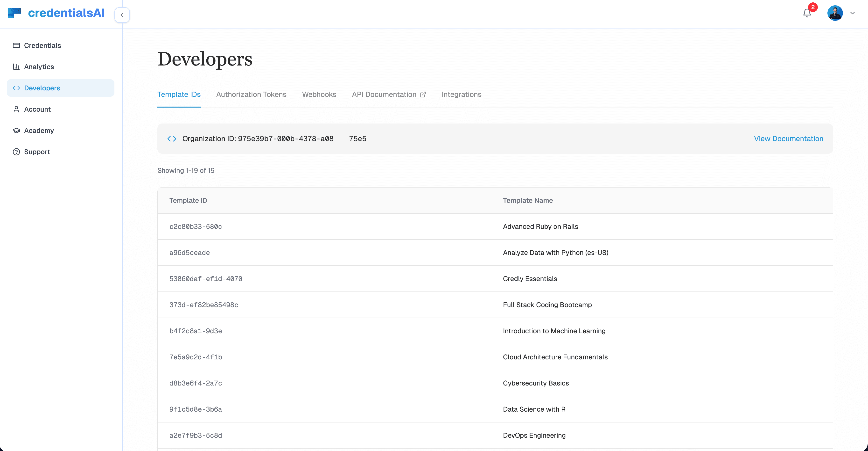This screenshot has width=868, height=451.
Task: Click the Developers code brackets icon
Action: 16,88
